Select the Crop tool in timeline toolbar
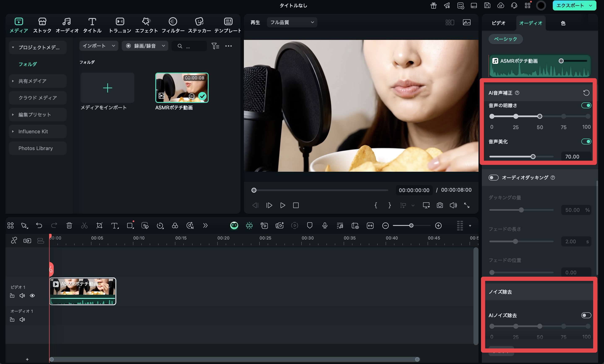Image resolution: width=604 pixels, height=364 pixels. [99, 225]
